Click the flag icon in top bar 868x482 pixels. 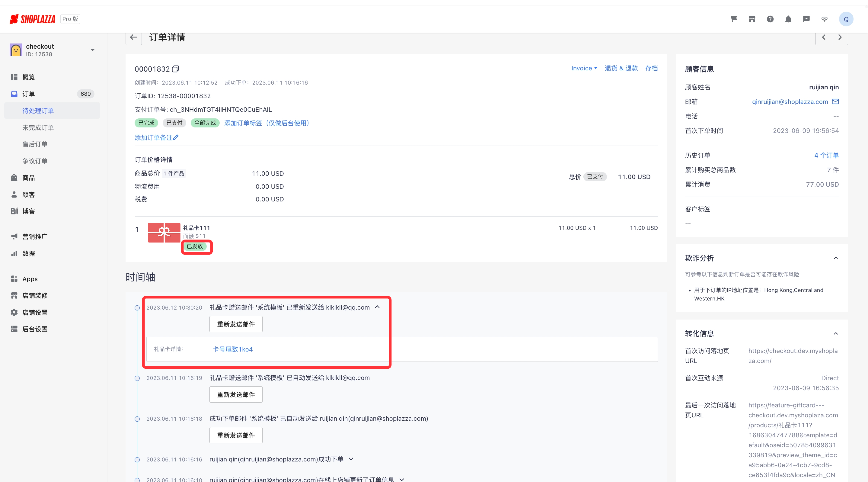click(734, 19)
